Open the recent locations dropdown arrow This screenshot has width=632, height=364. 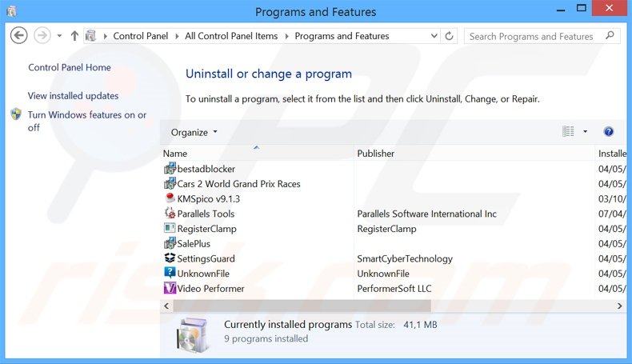pos(59,36)
